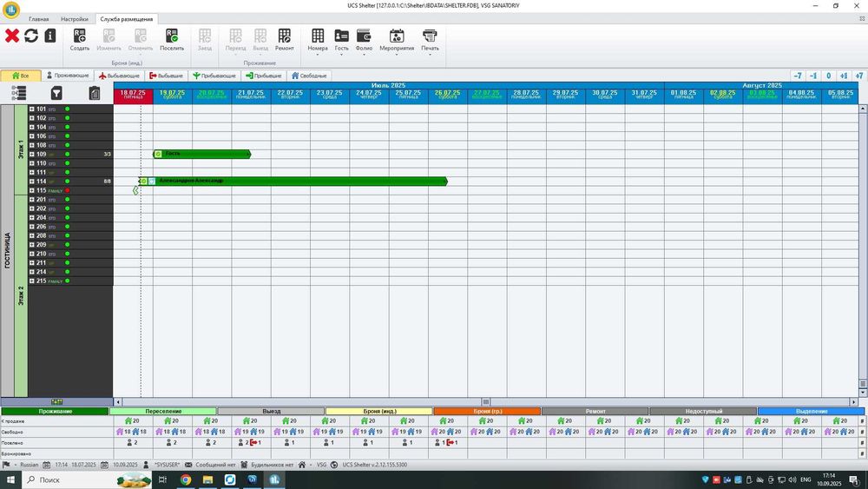
Task: Expand room 215 FAMALY row
Action: coord(32,281)
